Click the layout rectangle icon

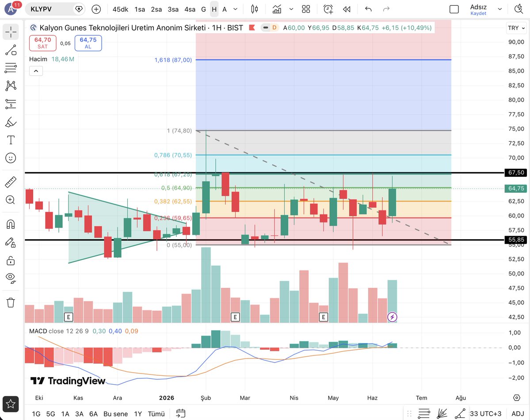coord(454,9)
